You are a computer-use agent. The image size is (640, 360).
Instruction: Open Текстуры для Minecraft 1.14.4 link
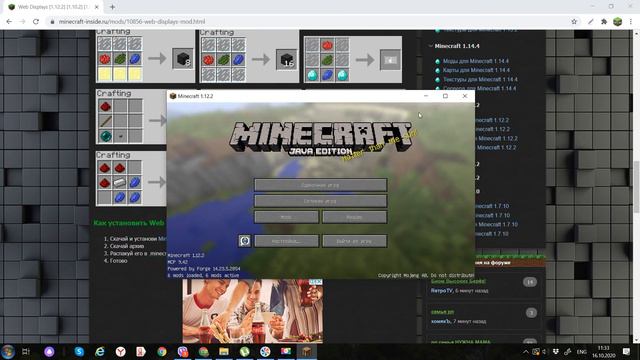click(x=480, y=79)
